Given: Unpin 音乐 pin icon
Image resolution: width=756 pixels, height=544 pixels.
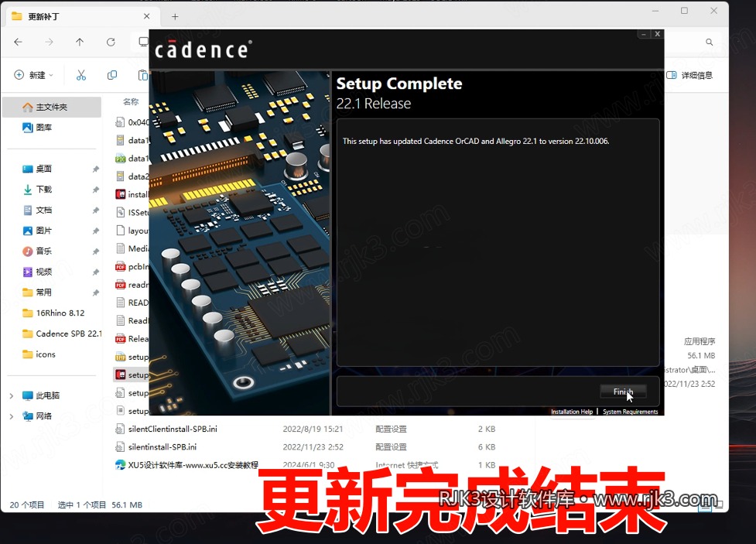Looking at the screenshot, I should pyautogui.click(x=95, y=251).
